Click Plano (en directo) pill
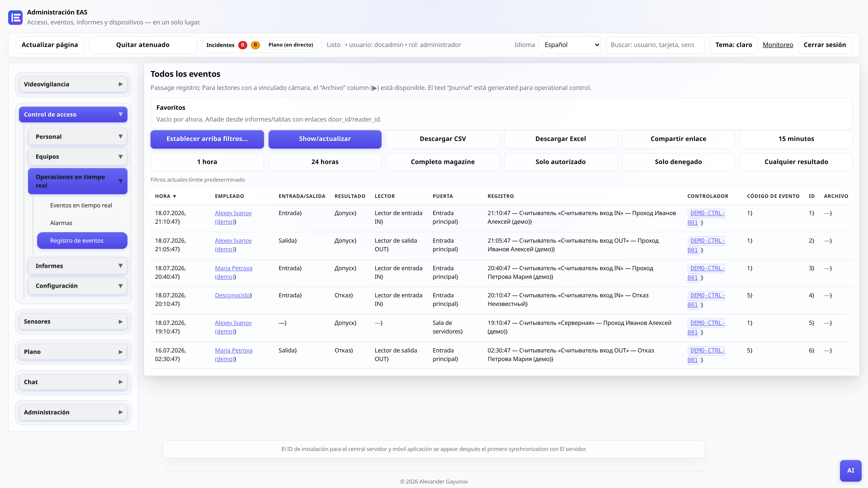The width and height of the screenshot is (868, 488). pyautogui.click(x=291, y=45)
